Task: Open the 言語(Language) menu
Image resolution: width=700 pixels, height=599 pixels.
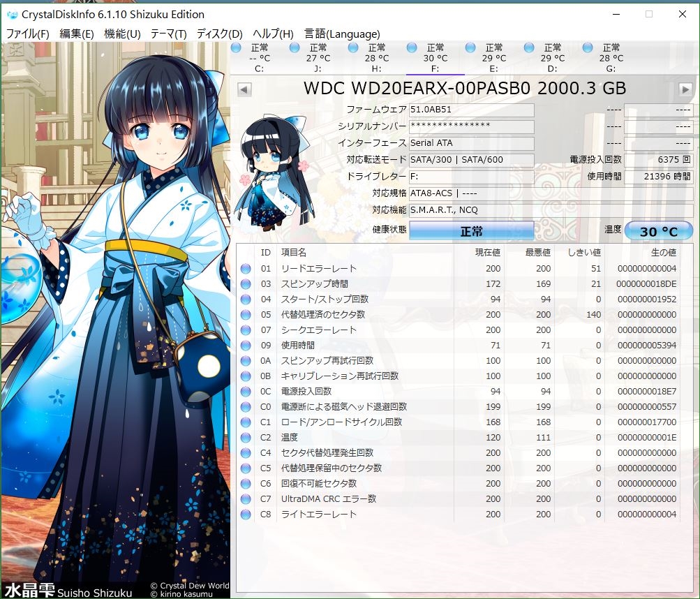Action: click(342, 34)
